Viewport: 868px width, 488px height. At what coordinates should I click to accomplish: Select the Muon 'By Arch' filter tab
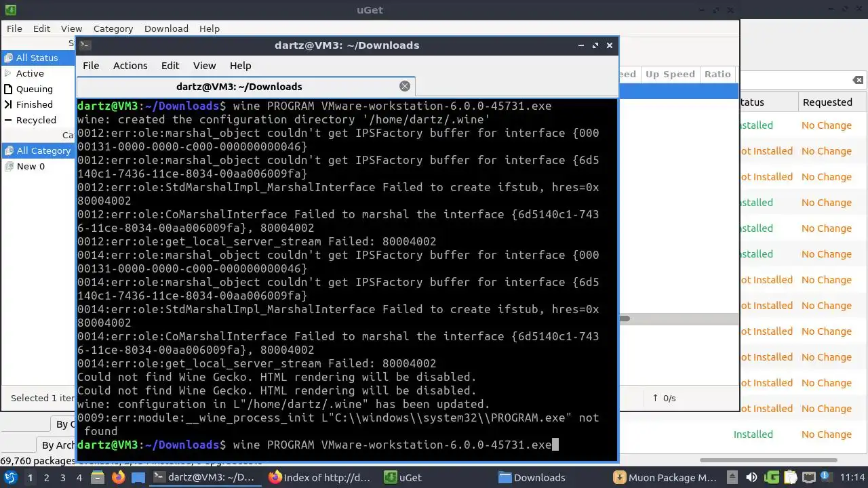click(58, 445)
